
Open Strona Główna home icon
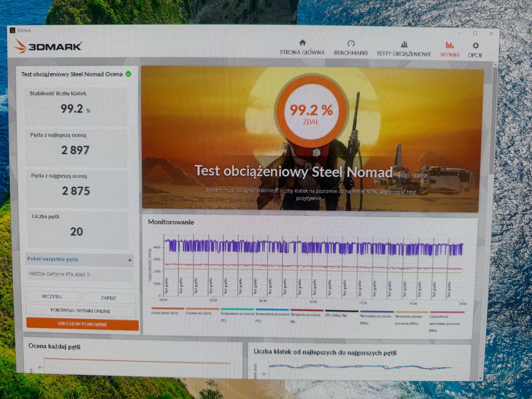(x=302, y=43)
